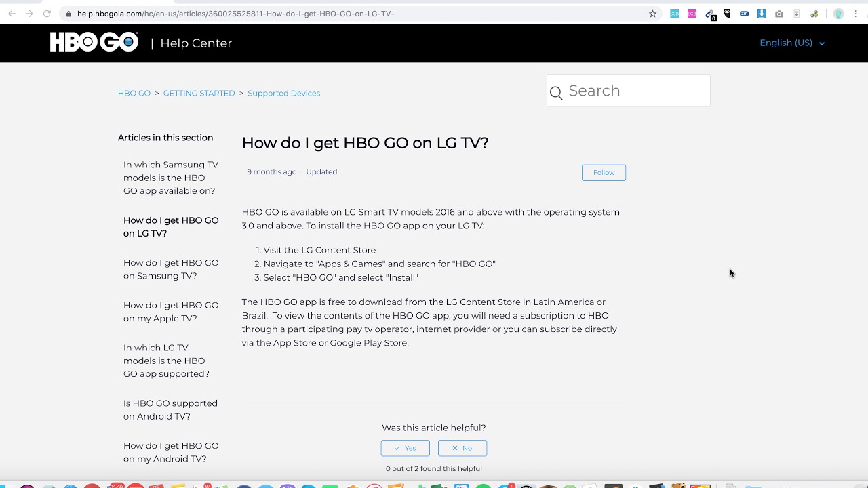
Task: Open Supported Devices breadcrumb
Action: pos(283,93)
